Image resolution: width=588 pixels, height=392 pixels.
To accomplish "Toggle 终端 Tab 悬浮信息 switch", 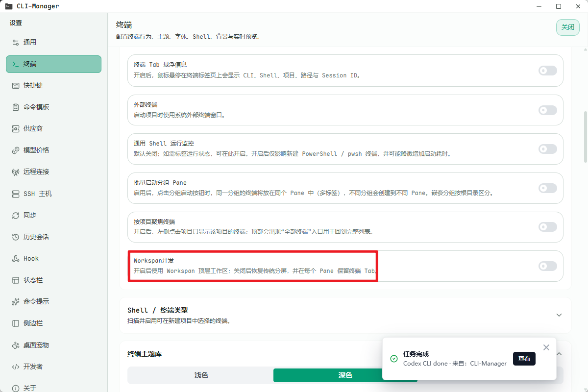I will point(548,71).
